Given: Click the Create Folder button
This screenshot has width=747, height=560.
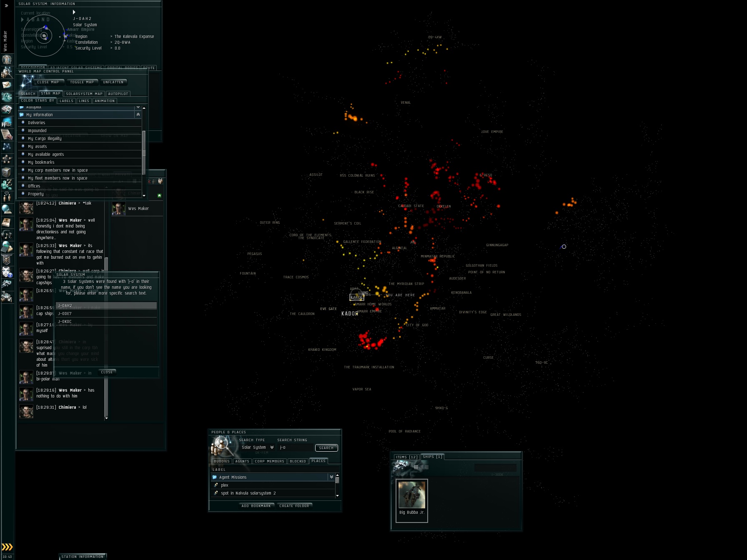Looking at the screenshot, I should click(x=294, y=506).
